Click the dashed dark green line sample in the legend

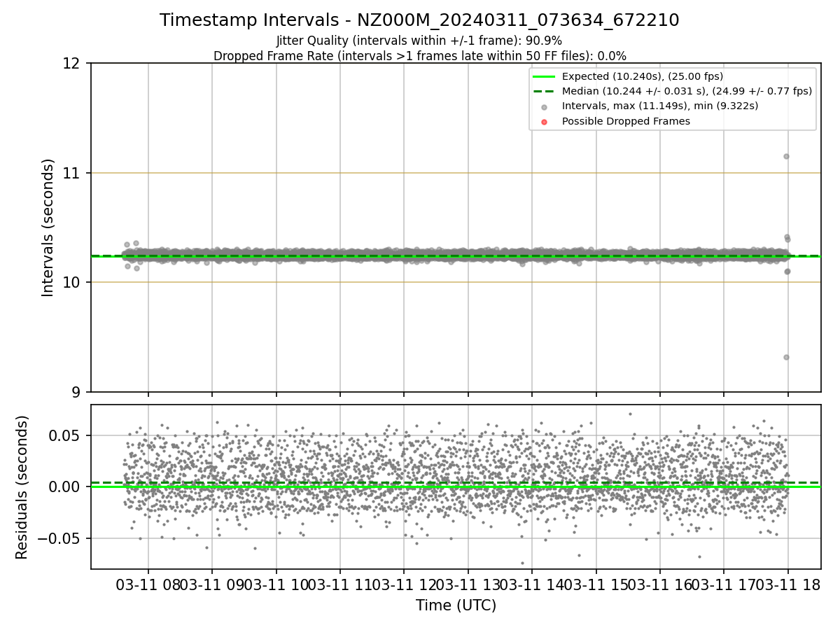tap(545, 91)
